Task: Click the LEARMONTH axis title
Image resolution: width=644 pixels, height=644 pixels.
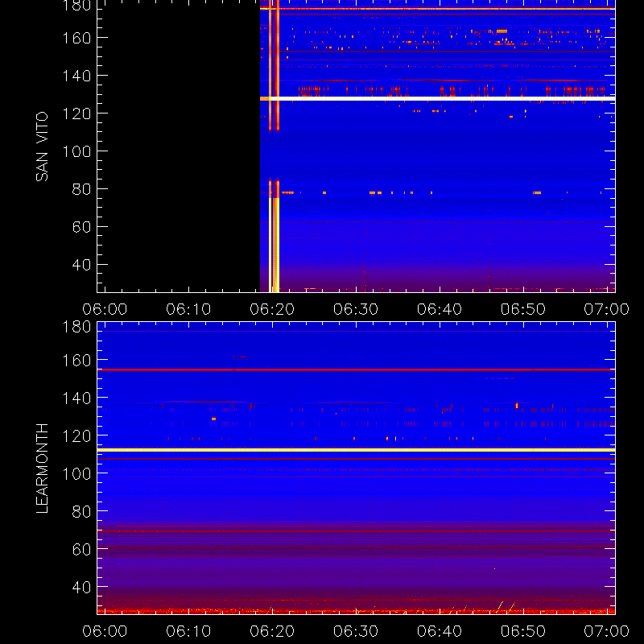Action: (x=42, y=469)
